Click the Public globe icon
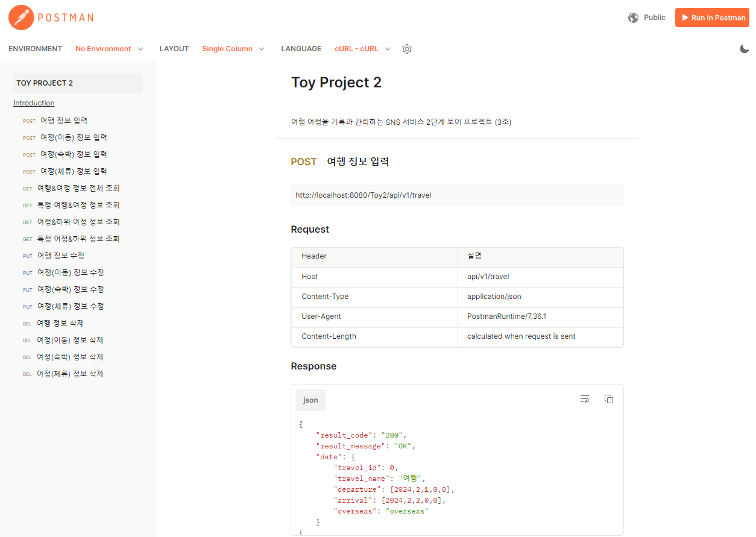 coord(633,17)
